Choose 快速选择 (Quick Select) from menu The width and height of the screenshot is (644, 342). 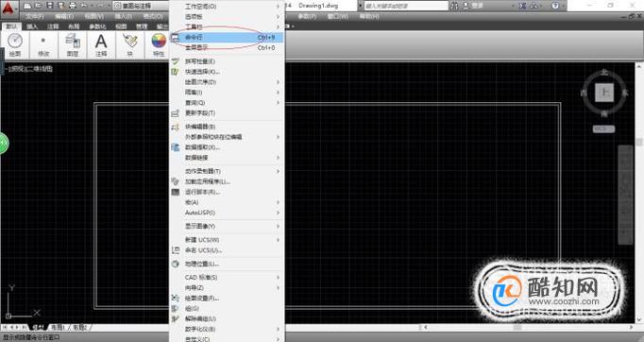[x=227, y=72]
